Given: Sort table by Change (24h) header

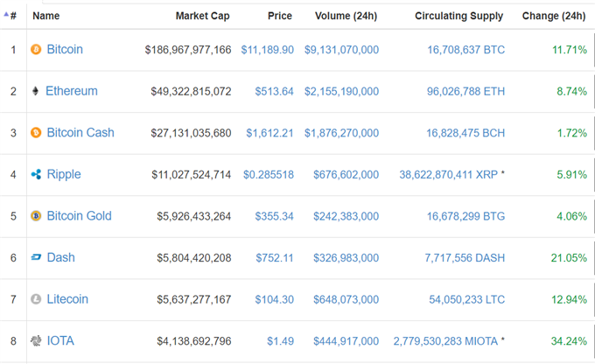Looking at the screenshot, I should click(554, 16).
